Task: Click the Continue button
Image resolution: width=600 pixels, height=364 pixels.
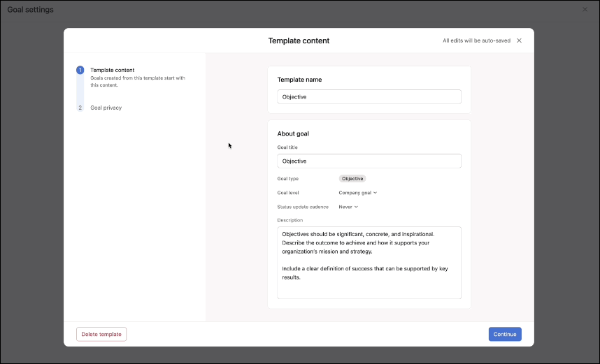Action: tap(505, 334)
